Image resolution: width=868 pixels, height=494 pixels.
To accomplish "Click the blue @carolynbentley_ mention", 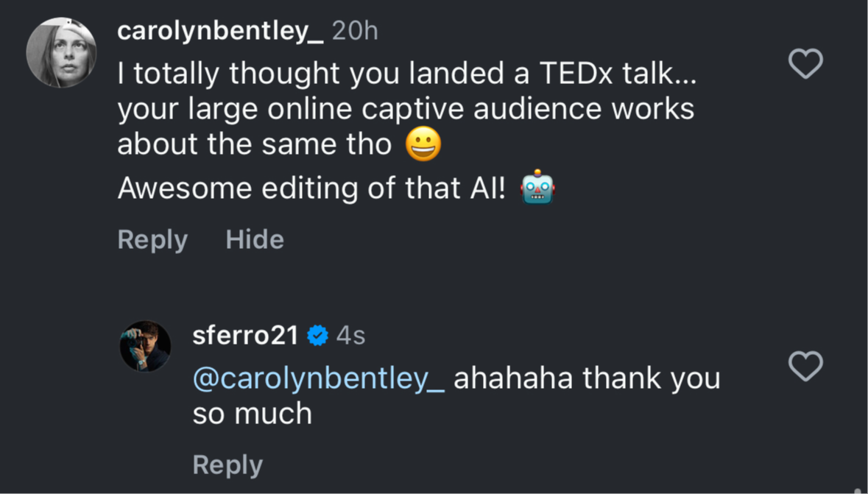I will (x=319, y=378).
